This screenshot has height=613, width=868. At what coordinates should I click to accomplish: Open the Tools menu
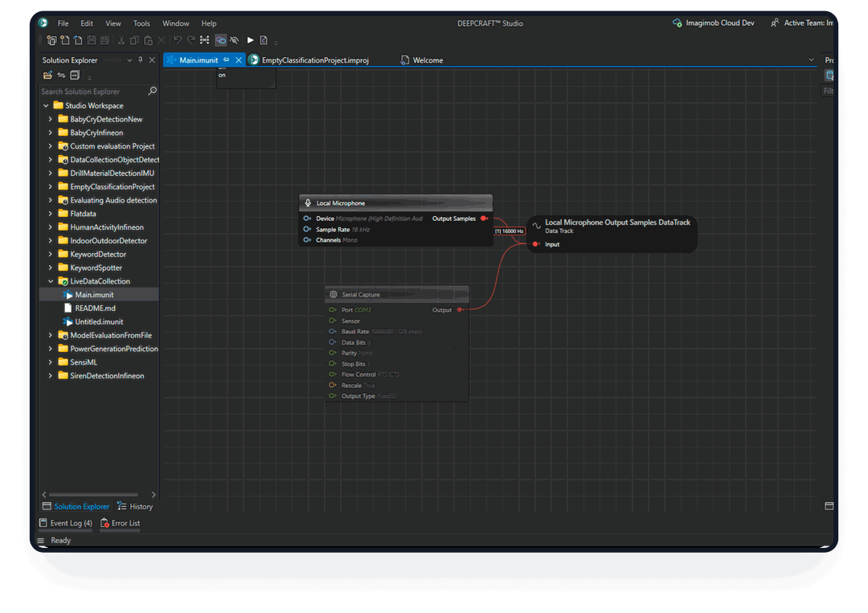coord(141,23)
